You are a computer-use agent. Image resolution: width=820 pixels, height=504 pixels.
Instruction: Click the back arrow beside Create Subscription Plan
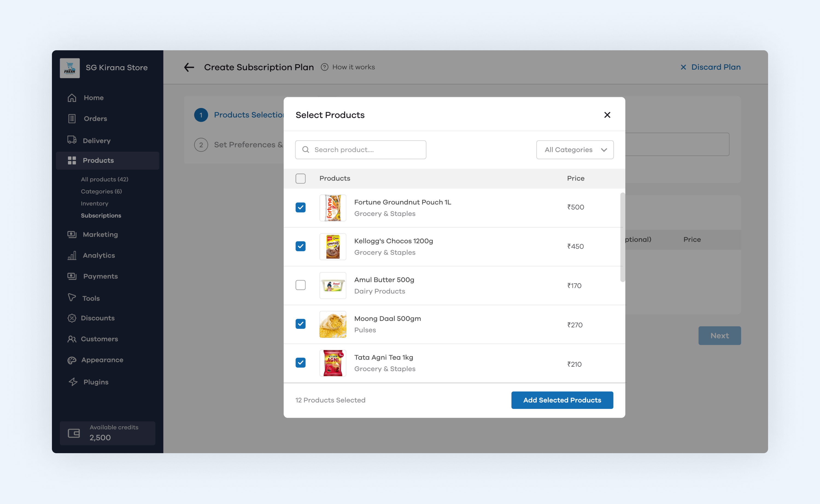click(x=189, y=67)
